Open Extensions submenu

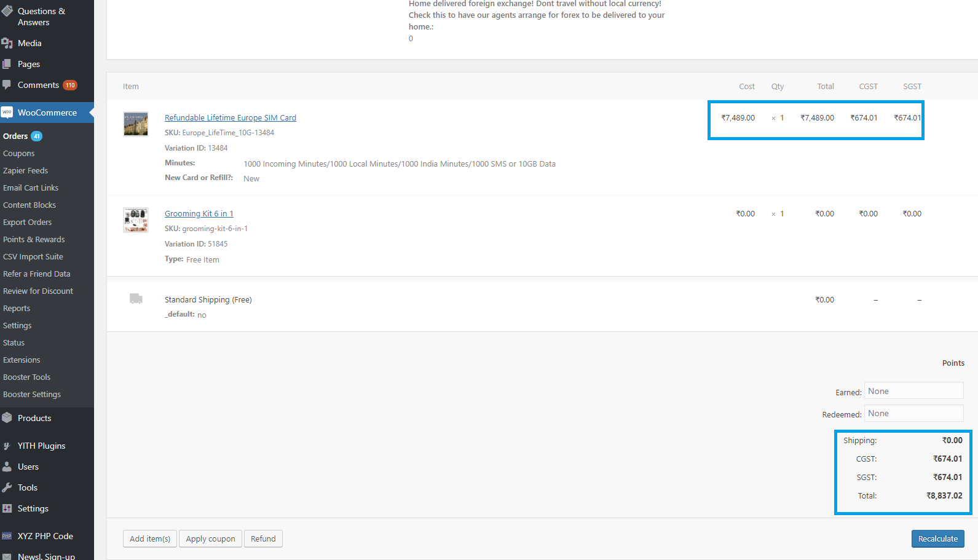[22, 360]
